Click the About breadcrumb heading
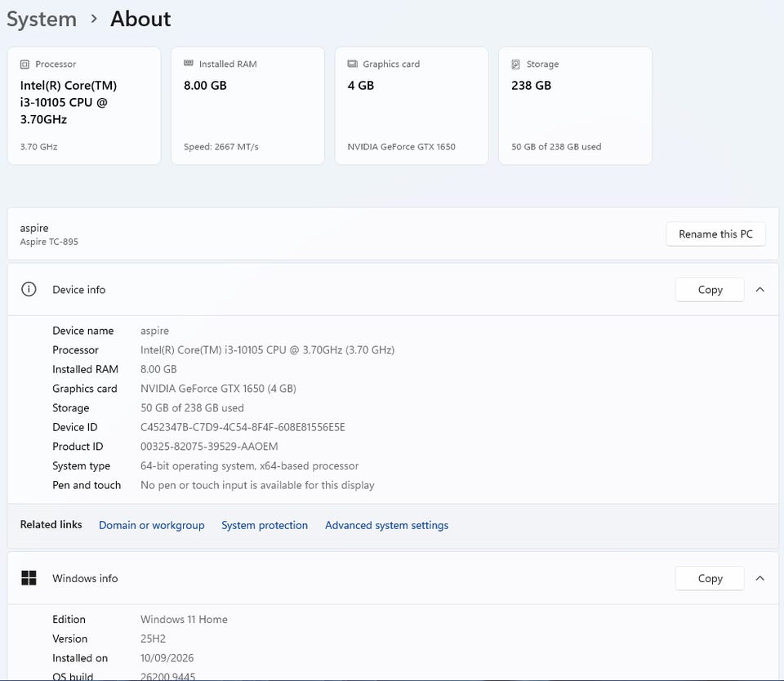 (x=140, y=19)
